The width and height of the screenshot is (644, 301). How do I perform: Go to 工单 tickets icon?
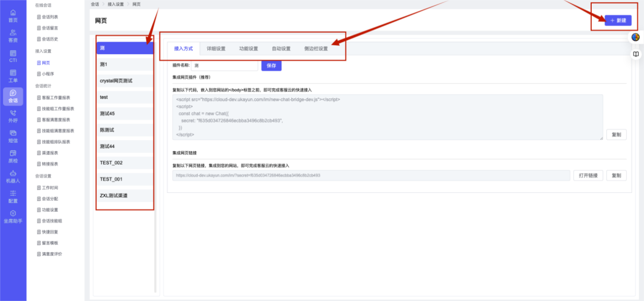pos(13,76)
